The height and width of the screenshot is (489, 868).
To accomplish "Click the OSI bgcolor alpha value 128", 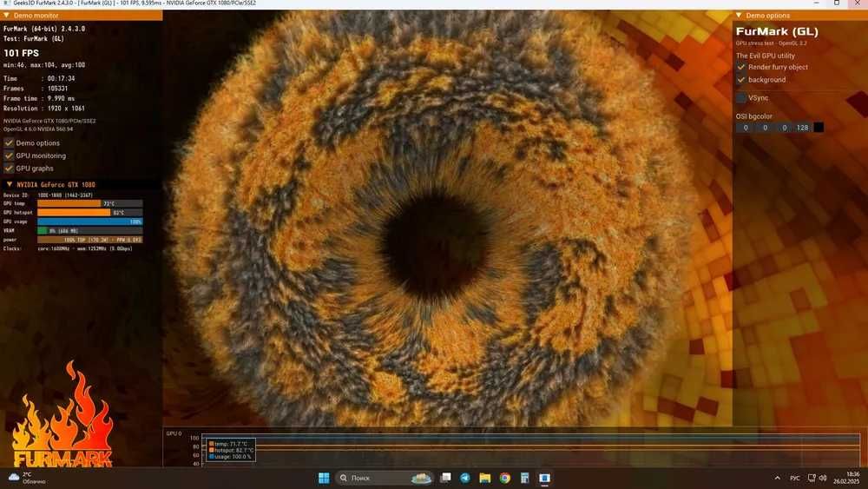I will (x=803, y=128).
